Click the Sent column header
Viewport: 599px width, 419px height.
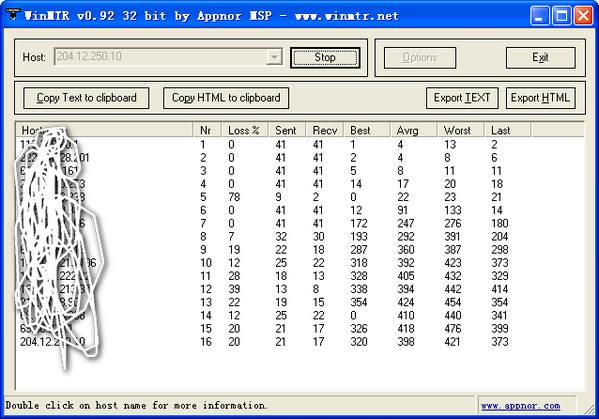(x=287, y=130)
